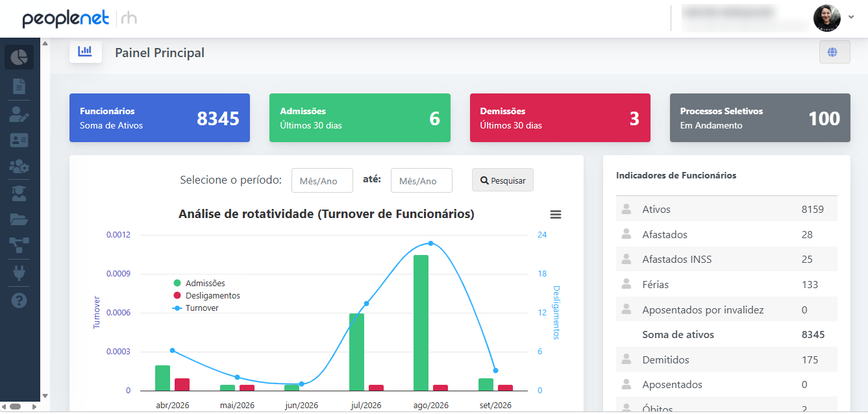Open the user edit sidebar icon
Viewport: 868px width, 414px height.
pos(19,114)
